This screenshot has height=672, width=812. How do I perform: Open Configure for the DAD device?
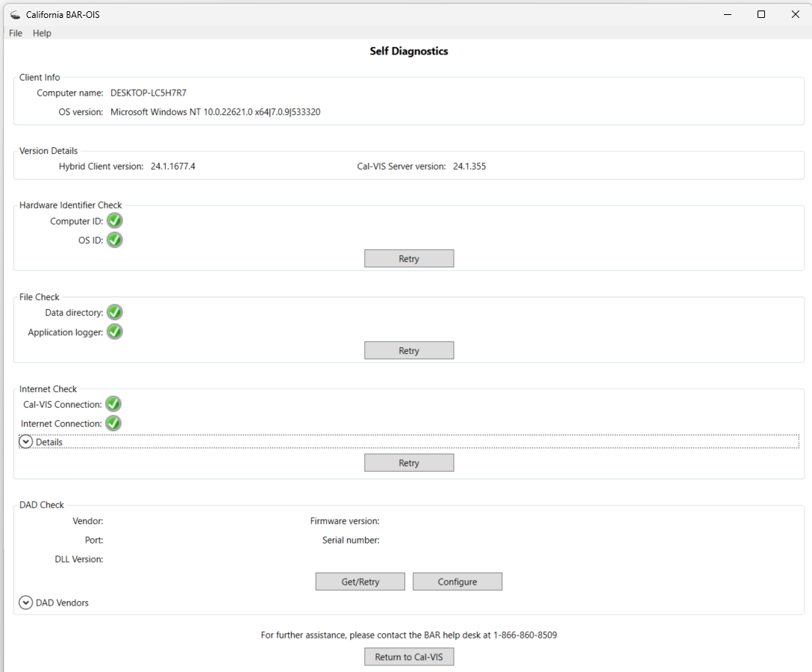click(x=457, y=582)
